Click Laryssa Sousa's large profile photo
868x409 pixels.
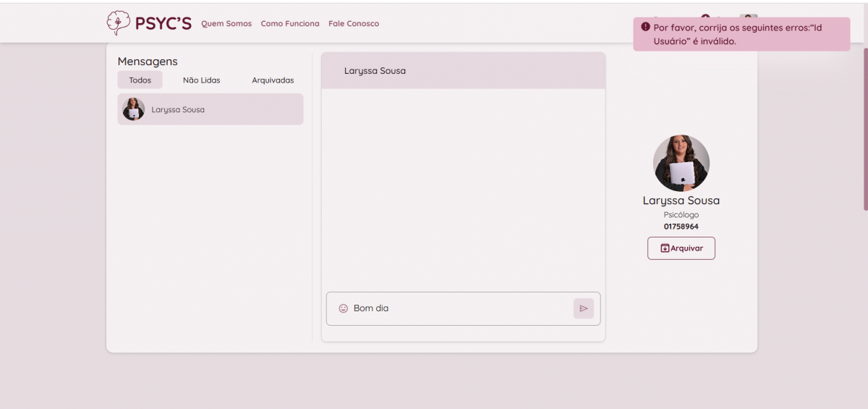(x=681, y=163)
